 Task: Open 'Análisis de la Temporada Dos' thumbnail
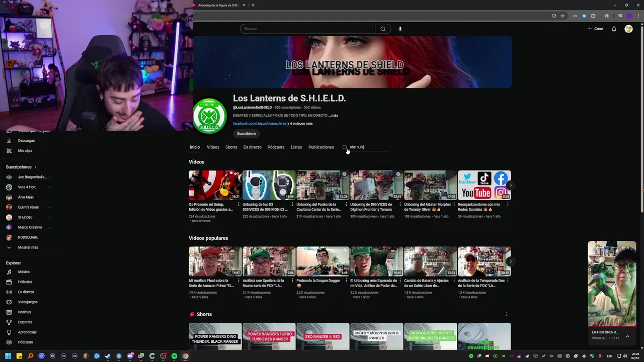[x=484, y=261]
